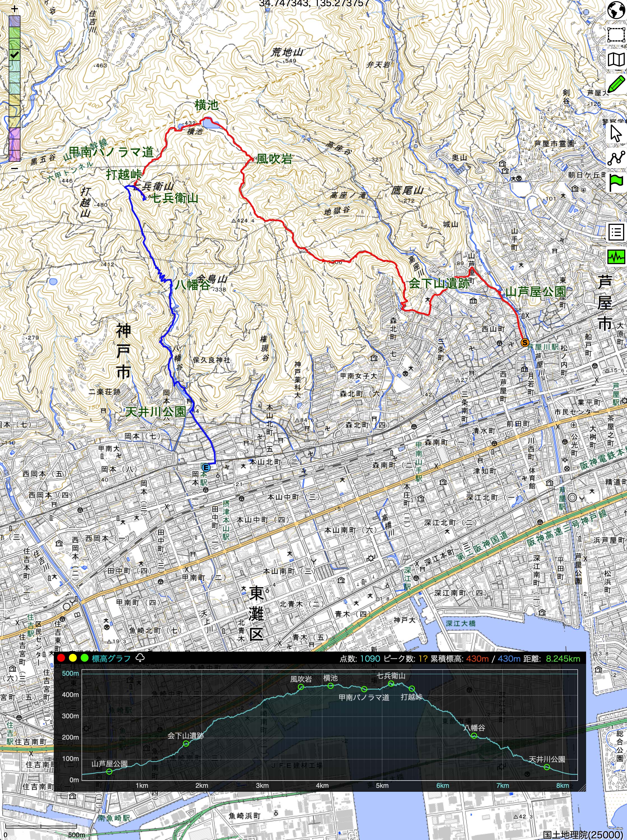Screen dimensions: 627x840
Task: Toggle the green elevation graph icon
Action: 616,257
